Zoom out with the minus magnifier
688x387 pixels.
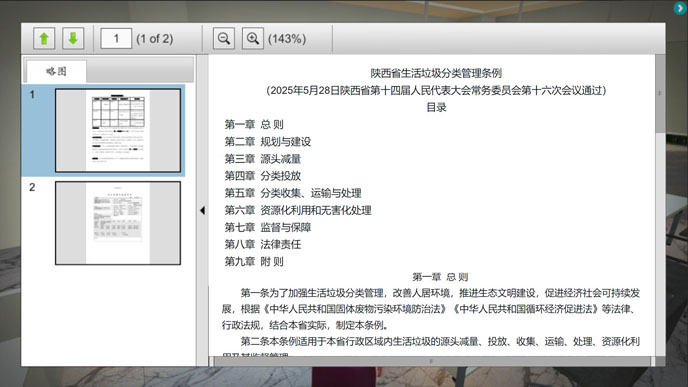point(224,39)
